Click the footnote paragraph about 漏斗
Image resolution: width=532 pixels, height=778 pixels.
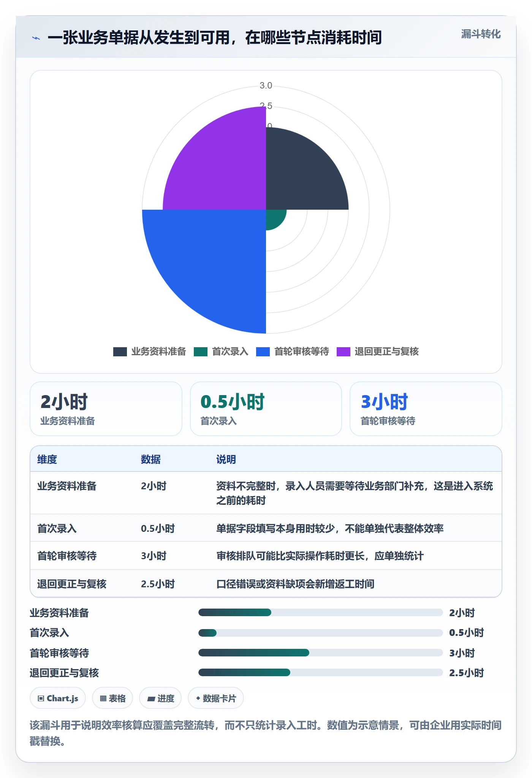click(x=266, y=733)
